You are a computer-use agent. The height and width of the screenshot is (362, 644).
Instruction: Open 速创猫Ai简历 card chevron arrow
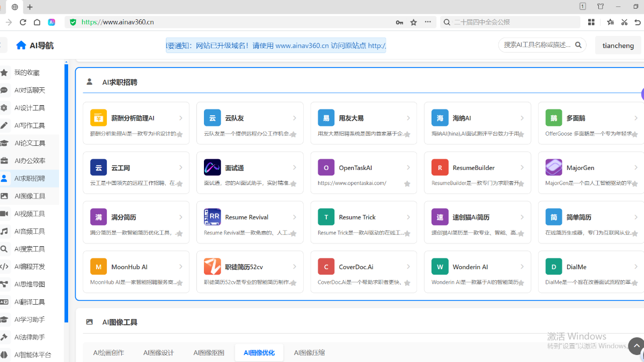click(522, 217)
